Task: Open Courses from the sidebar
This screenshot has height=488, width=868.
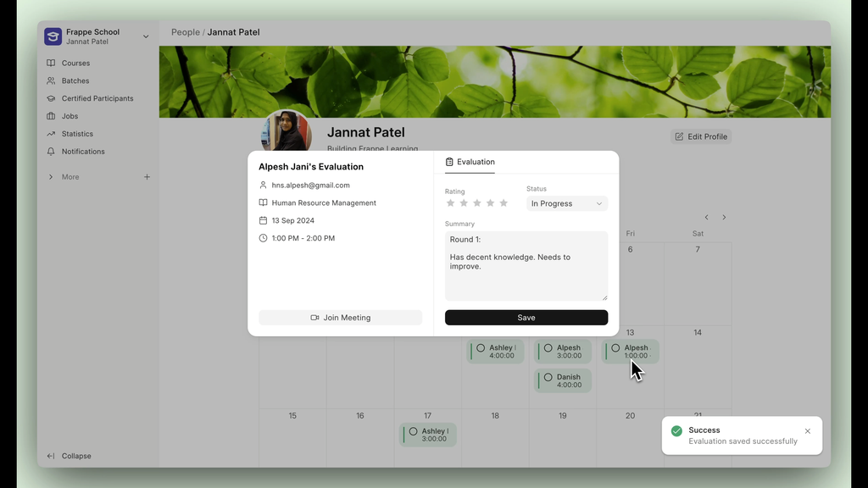Action: coord(75,64)
